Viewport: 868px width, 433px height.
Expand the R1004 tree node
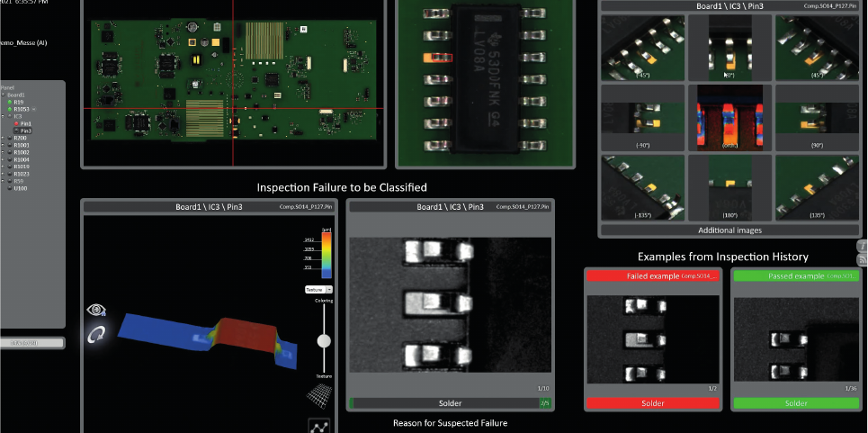(2, 159)
